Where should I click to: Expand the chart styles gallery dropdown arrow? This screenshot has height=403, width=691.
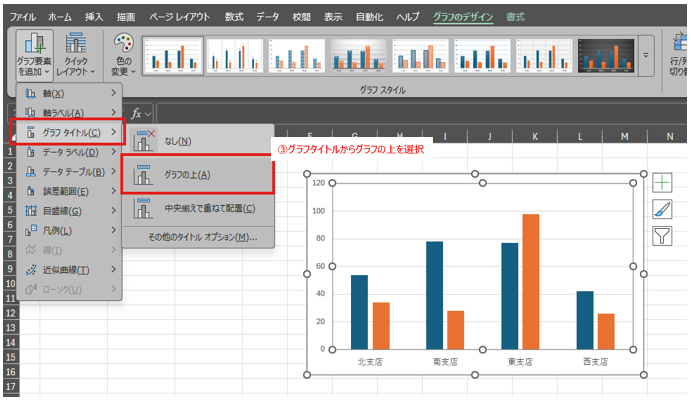click(646, 57)
